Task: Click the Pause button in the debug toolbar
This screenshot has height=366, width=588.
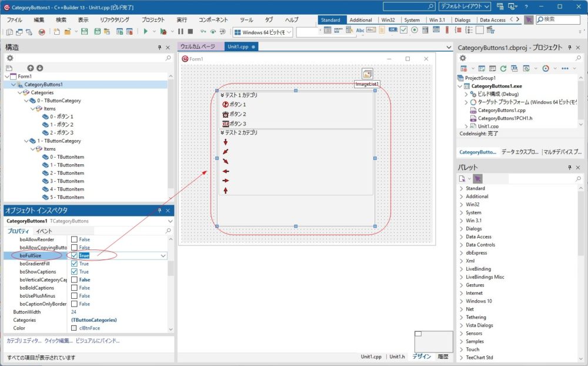Action: pos(181,32)
